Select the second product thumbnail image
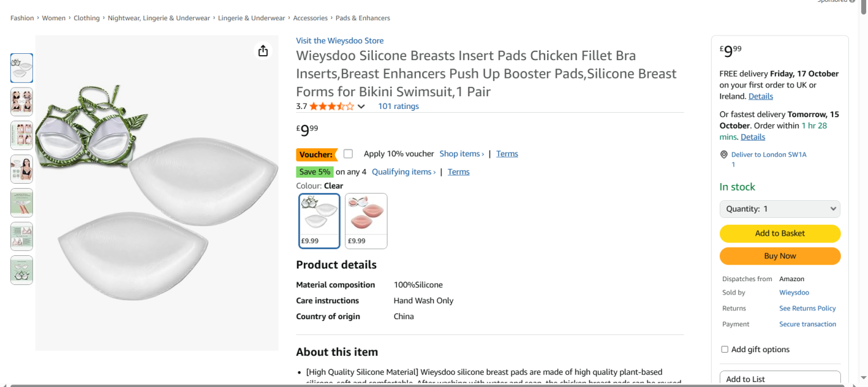Viewport: 868px width, 387px height. point(22,101)
